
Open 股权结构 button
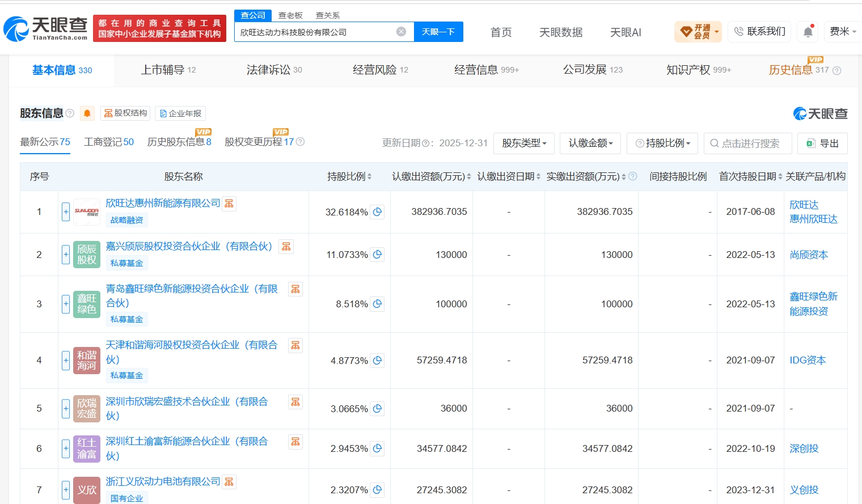125,113
